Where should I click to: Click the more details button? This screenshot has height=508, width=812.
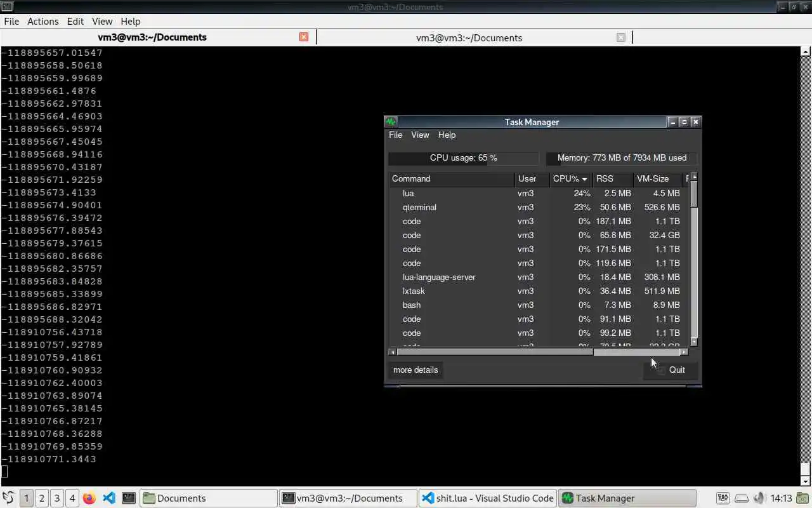pyautogui.click(x=416, y=370)
